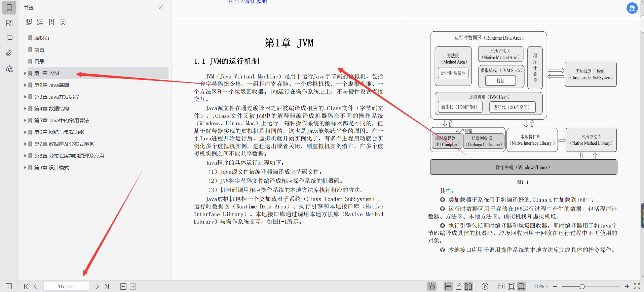Screen dimensions: 644x292
Task: Go to first page
Action: pyautogui.click(x=26, y=286)
